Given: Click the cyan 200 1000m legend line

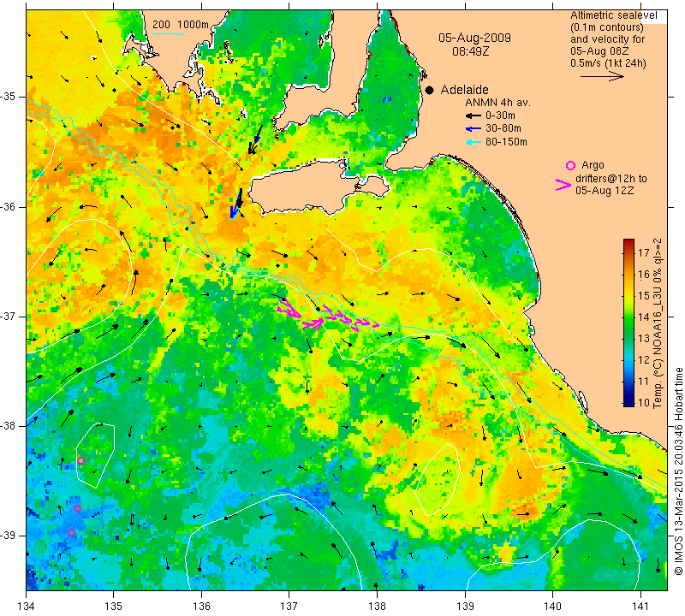Looking at the screenshot, I should [x=169, y=33].
